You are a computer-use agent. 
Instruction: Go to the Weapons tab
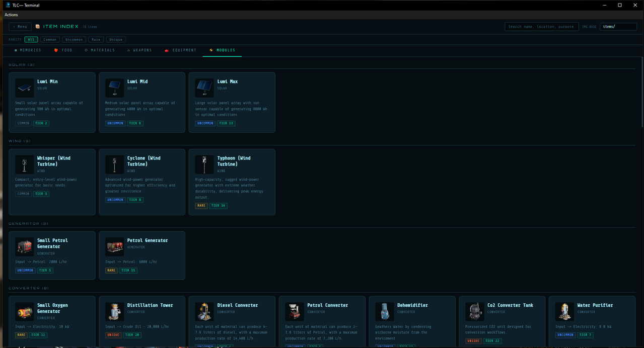pyautogui.click(x=139, y=50)
